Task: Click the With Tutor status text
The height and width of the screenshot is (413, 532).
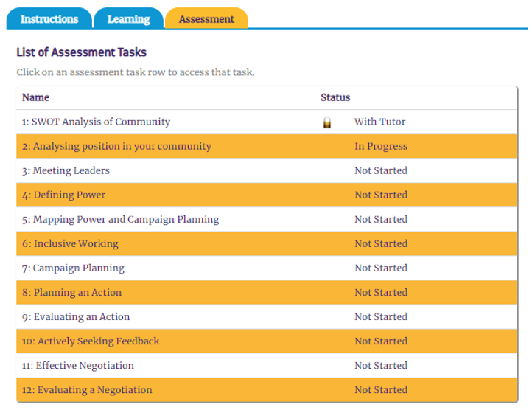Action: pyautogui.click(x=379, y=122)
